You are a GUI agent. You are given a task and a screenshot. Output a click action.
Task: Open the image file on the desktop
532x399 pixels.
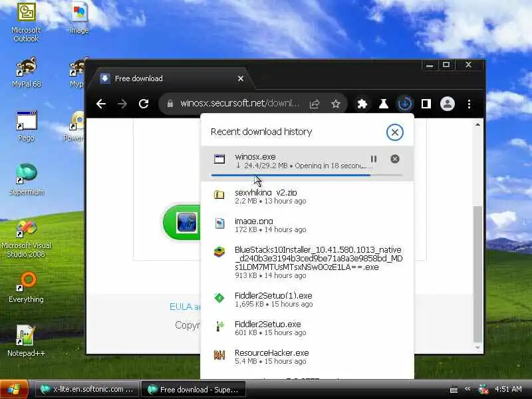(79, 18)
